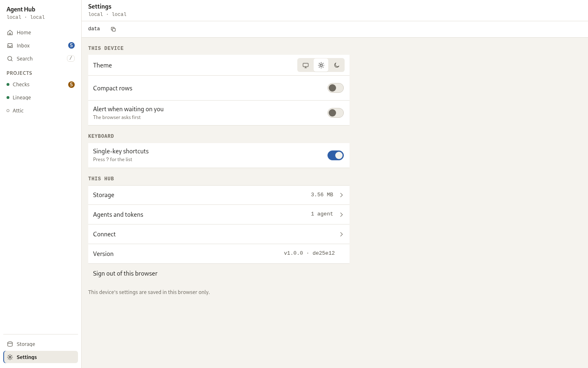Click the Checks project count badge
This screenshot has height=368, width=588.
click(x=71, y=85)
